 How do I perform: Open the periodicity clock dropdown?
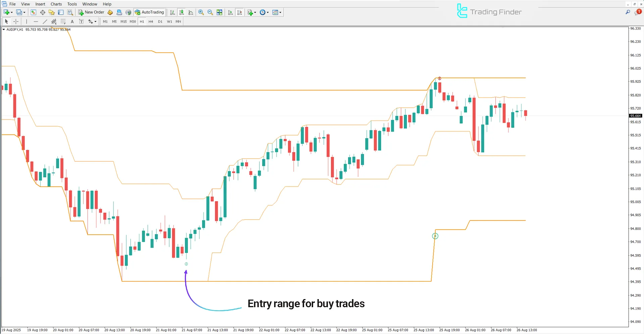[267, 12]
